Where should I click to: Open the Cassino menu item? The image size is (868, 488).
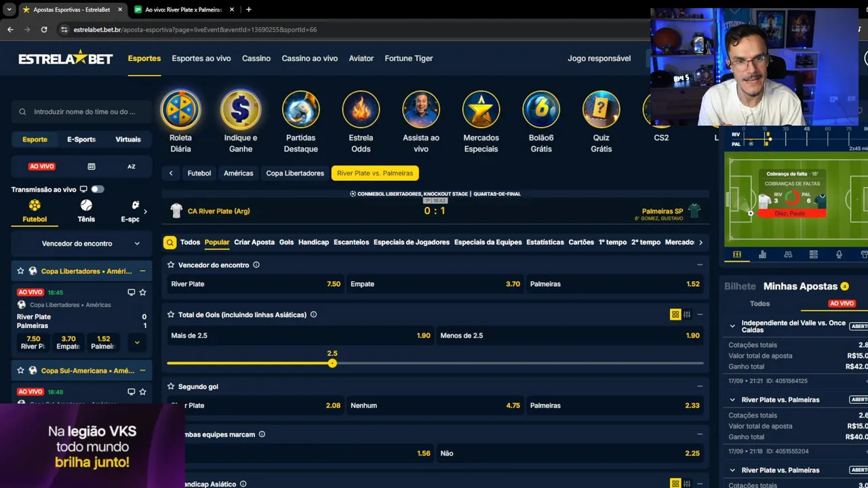[x=256, y=58]
